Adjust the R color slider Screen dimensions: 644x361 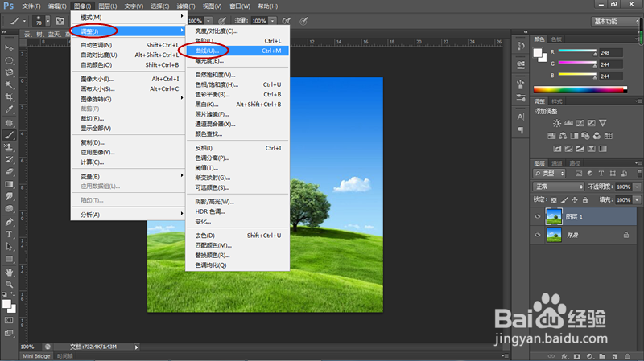click(576, 52)
